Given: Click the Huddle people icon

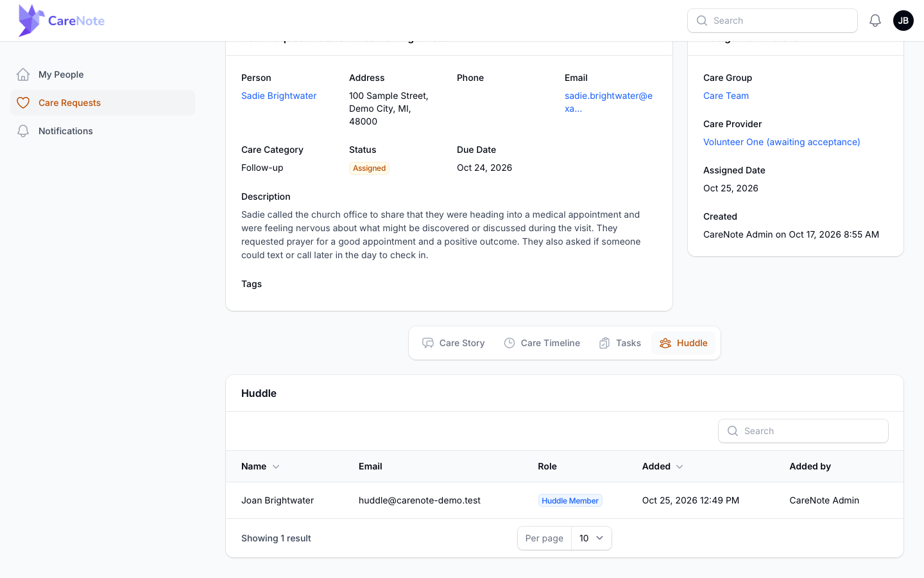Looking at the screenshot, I should 665,343.
